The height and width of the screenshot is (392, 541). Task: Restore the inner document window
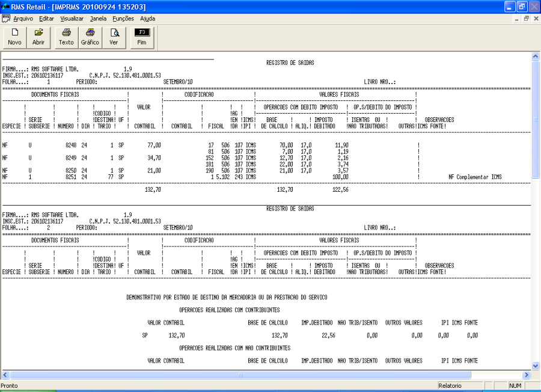point(526,19)
